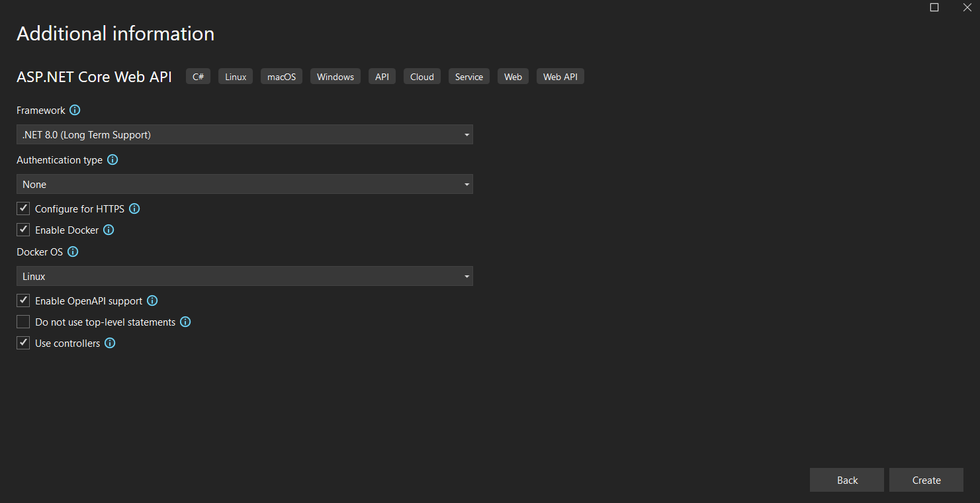Select the Web API tag
Viewport: 980px width, 503px height.
coord(560,76)
